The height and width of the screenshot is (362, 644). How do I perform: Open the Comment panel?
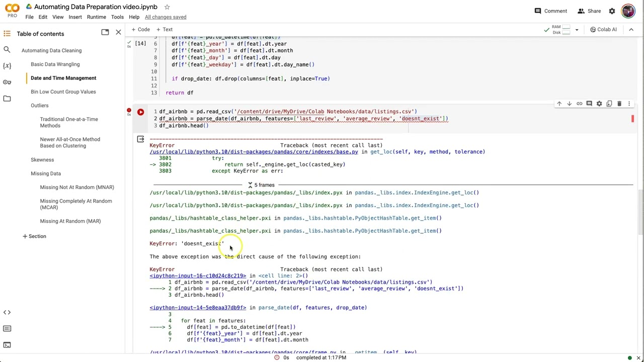[x=550, y=11]
